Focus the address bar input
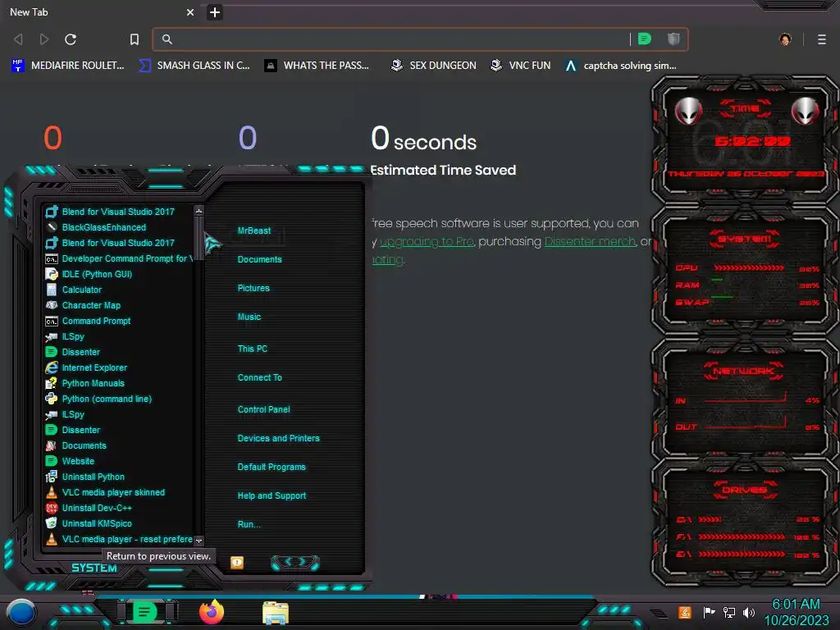 pyautogui.click(x=396, y=39)
